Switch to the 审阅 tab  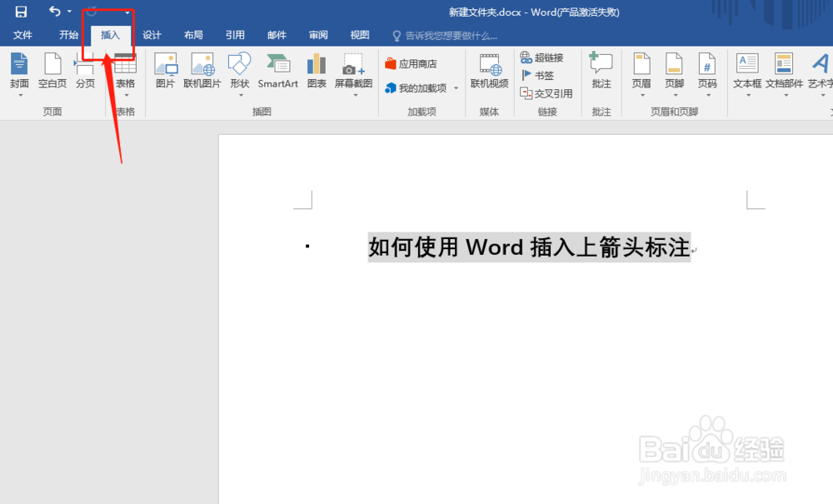318,35
